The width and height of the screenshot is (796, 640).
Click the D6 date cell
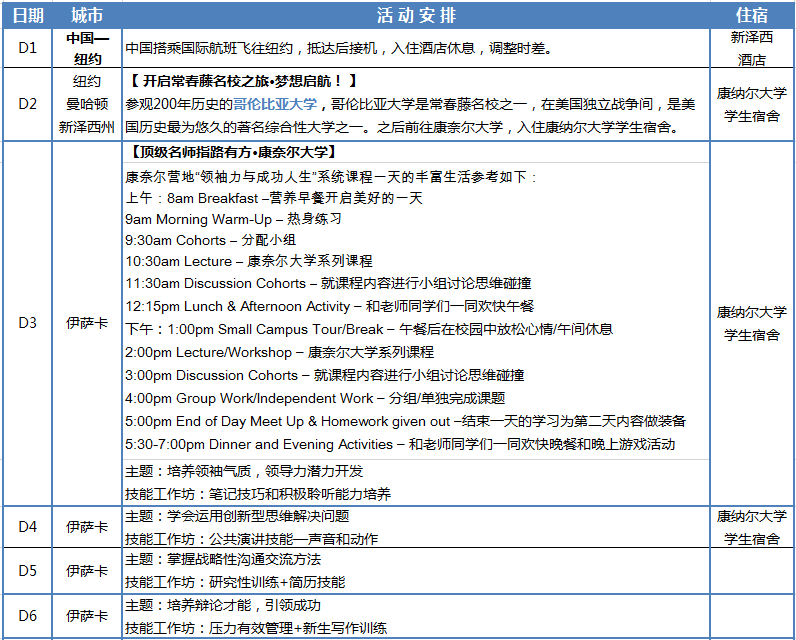click(x=27, y=616)
